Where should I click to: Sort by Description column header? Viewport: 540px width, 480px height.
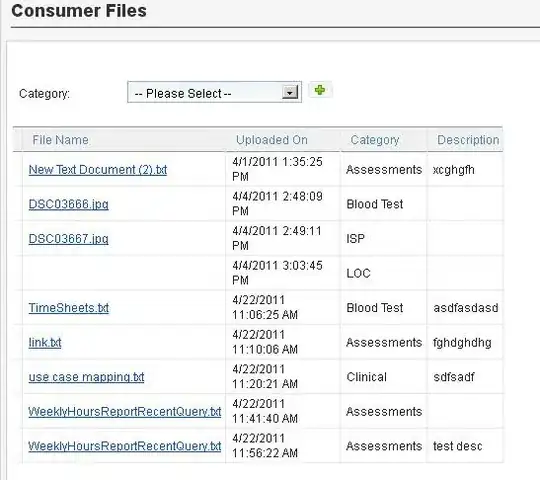point(468,140)
